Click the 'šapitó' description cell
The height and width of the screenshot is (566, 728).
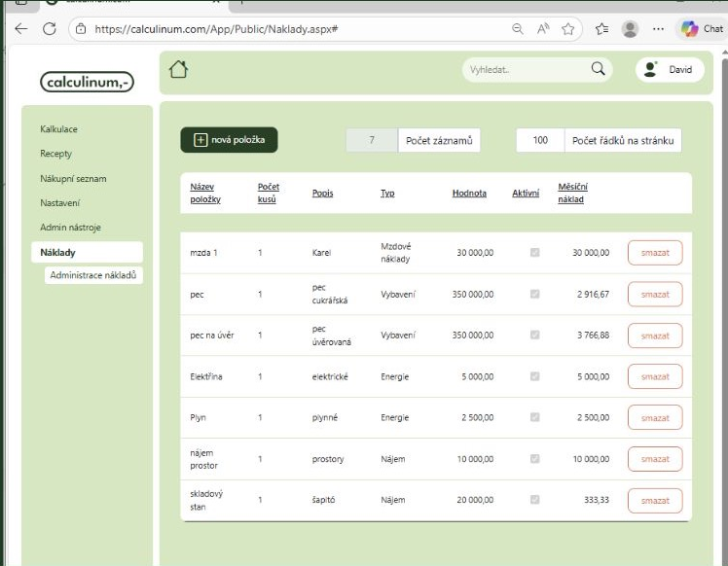click(323, 500)
